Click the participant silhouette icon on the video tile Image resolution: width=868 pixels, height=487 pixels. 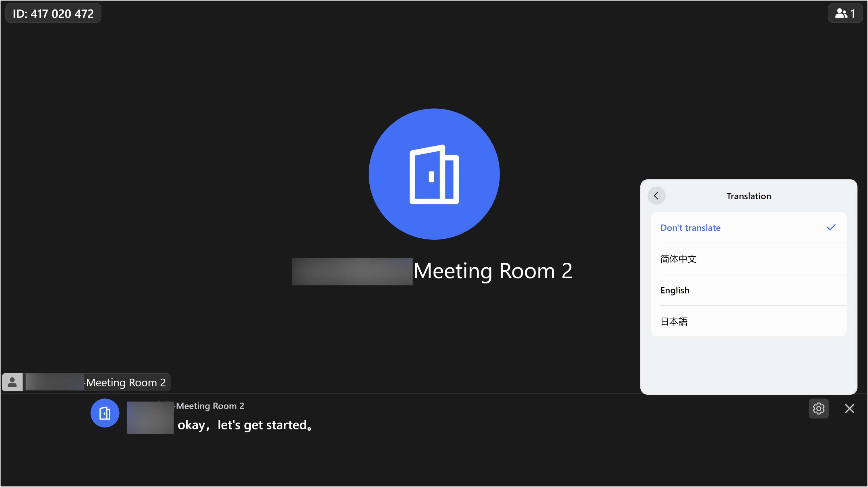coord(12,382)
